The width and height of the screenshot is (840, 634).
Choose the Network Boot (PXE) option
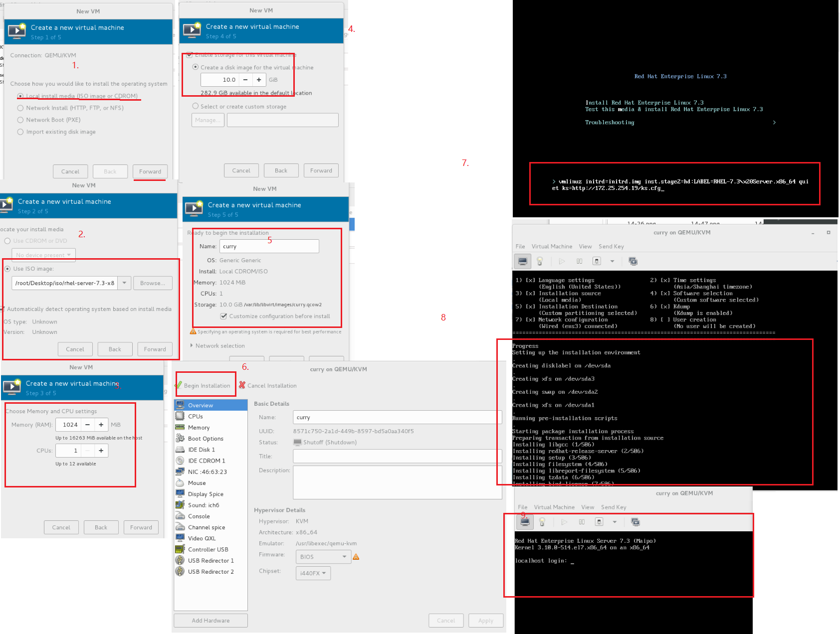(20, 120)
